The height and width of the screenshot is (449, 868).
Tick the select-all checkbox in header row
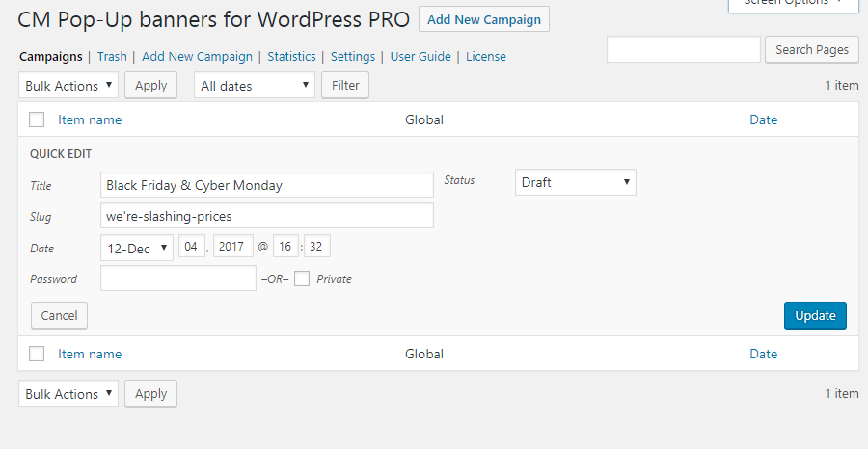(x=38, y=120)
